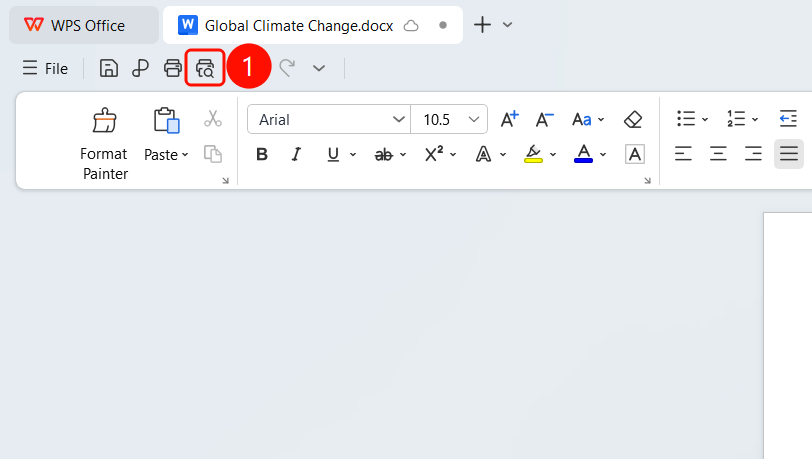Image resolution: width=812 pixels, height=459 pixels.
Task: Center align text
Action: (718, 154)
